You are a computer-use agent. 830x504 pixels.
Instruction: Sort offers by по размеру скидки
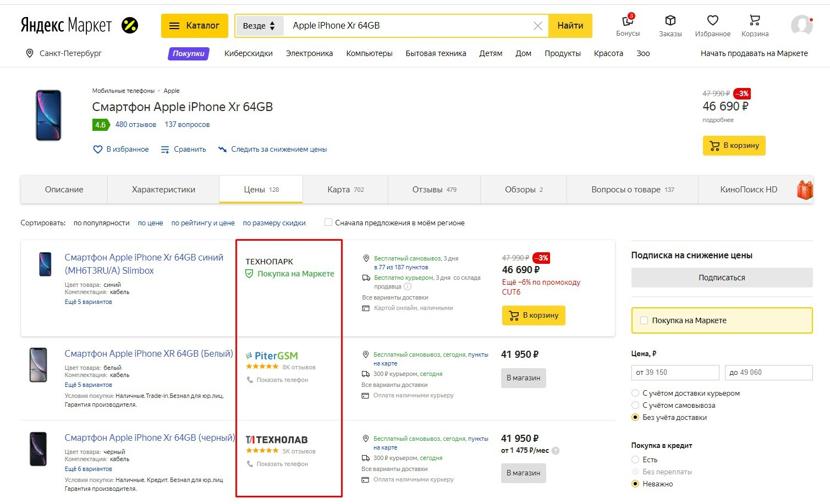point(274,223)
